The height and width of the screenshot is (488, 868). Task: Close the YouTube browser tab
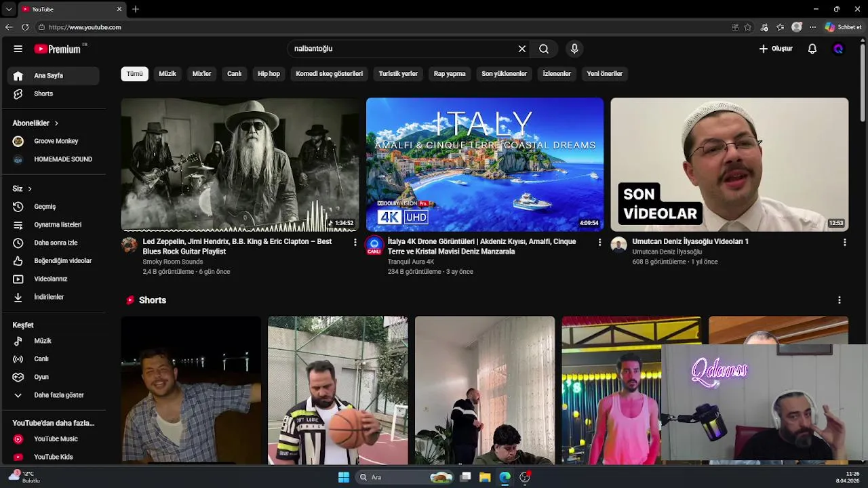pyautogui.click(x=119, y=9)
